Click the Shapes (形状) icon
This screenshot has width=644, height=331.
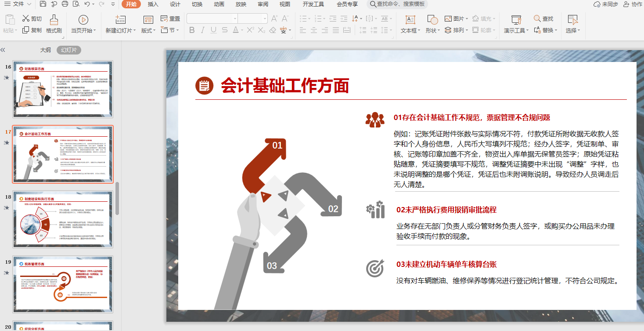coord(432,20)
